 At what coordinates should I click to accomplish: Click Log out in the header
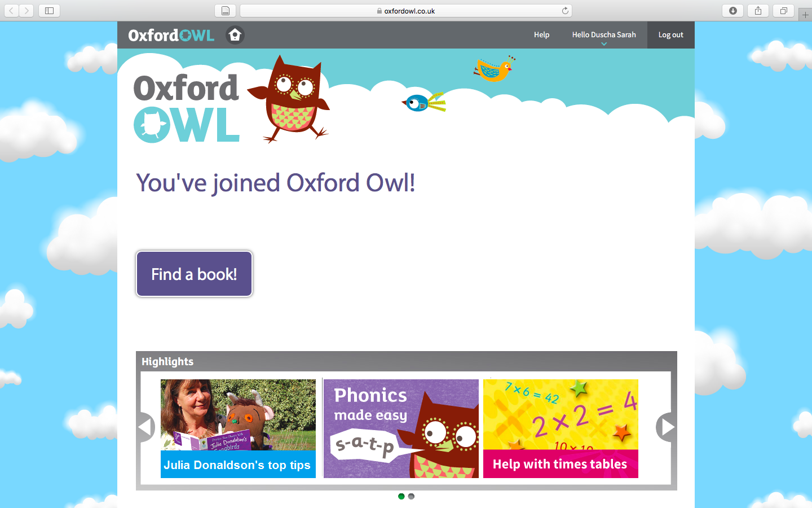click(x=670, y=35)
